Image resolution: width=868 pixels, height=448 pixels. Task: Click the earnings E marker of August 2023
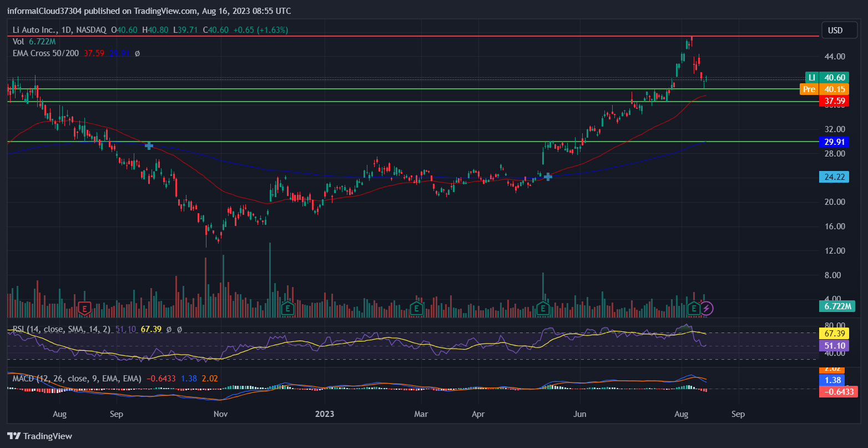[694, 308]
